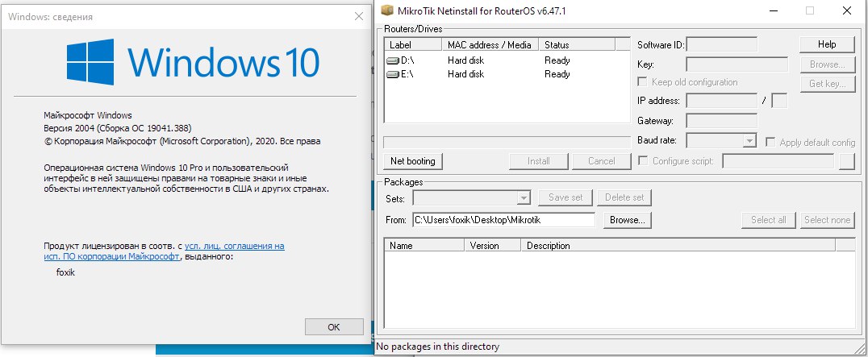Click Browse button next to Key field
This screenshot has height=357, width=868.
pos(827,64)
